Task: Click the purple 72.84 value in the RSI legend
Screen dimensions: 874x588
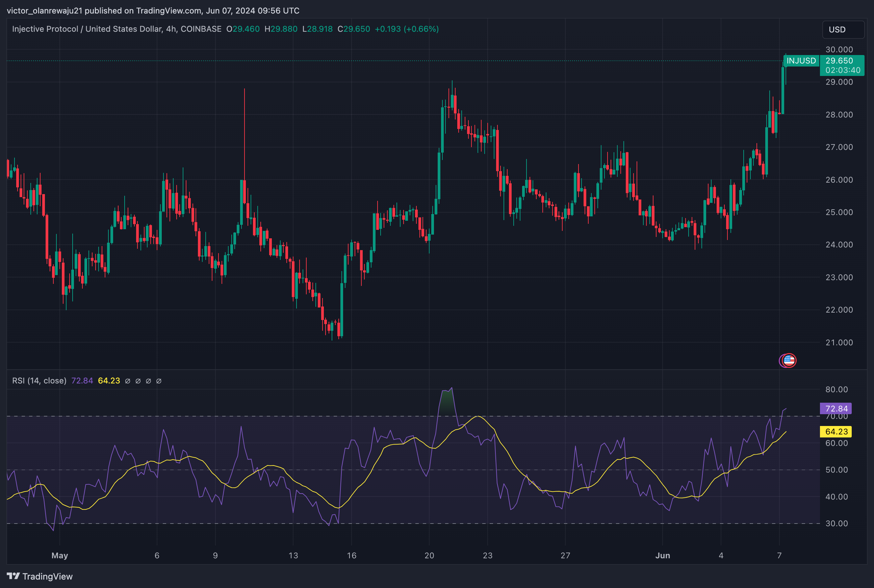Action: point(82,381)
